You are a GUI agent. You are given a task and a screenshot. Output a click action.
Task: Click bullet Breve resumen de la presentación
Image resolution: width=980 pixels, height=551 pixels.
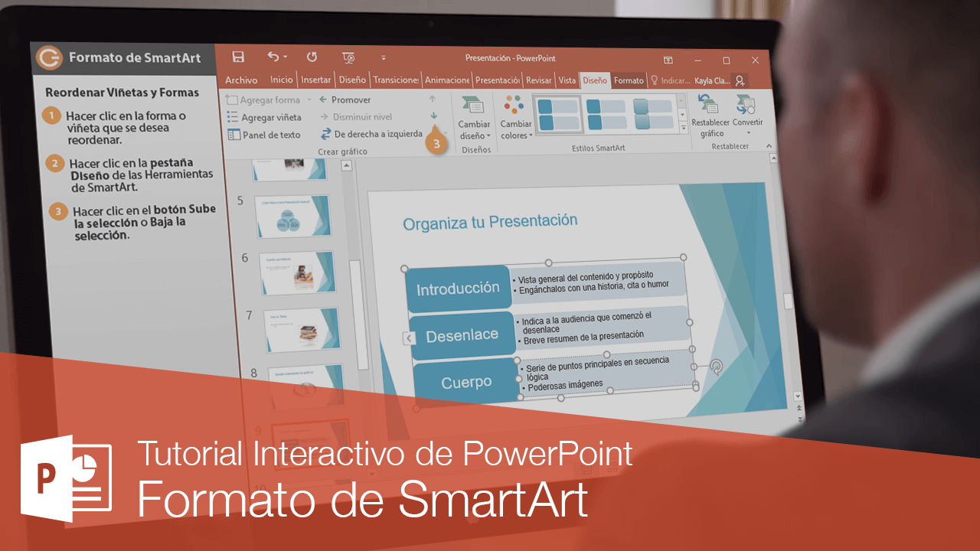582,337
